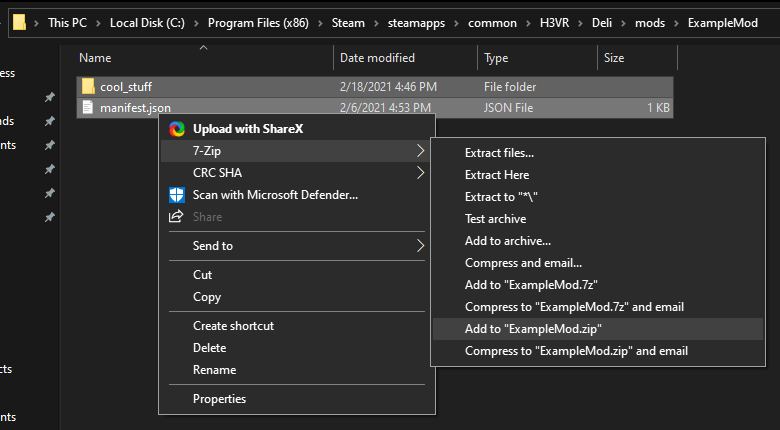
Task: Navigate to the Steam breadcrumb
Action: [x=348, y=23]
